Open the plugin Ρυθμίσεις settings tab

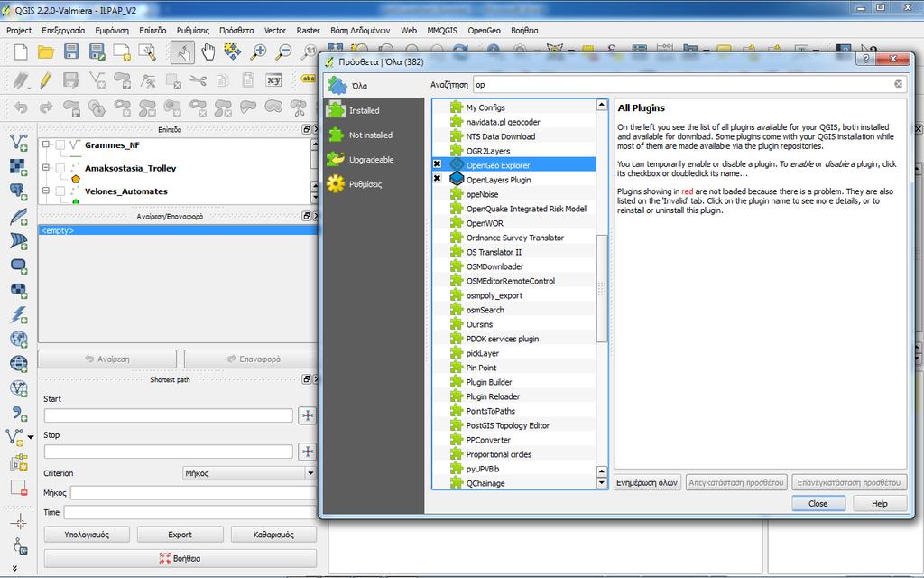(374, 184)
